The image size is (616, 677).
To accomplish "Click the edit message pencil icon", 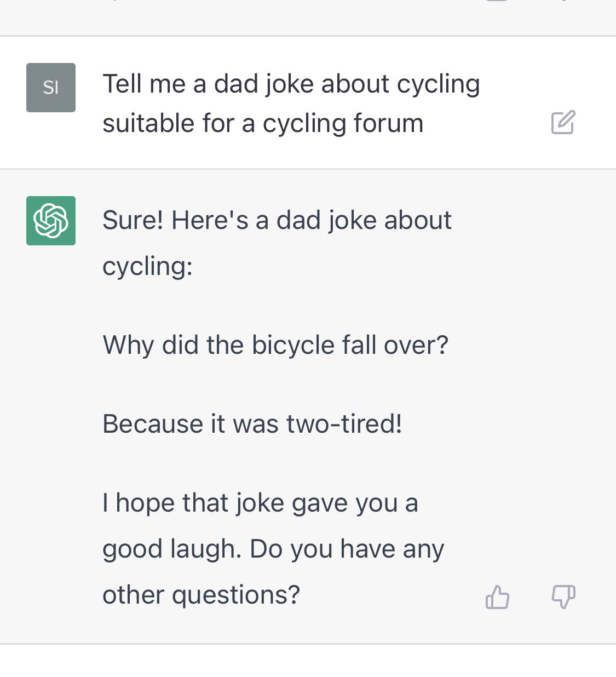I will pyautogui.click(x=563, y=122).
